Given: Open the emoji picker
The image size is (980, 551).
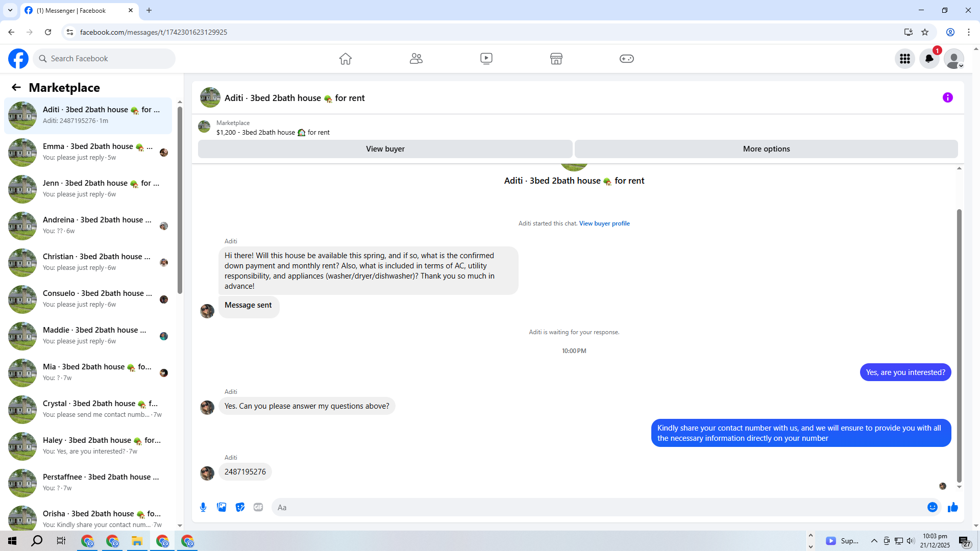Looking at the screenshot, I should (x=933, y=507).
